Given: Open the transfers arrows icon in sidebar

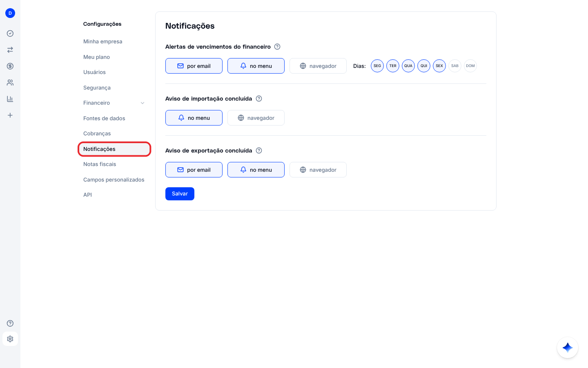Looking at the screenshot, I should (x=10, y=50).
